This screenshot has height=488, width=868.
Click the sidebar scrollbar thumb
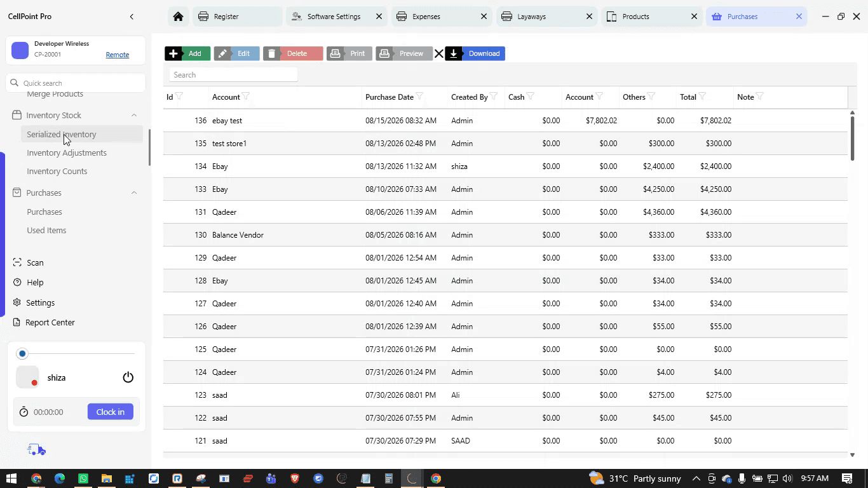pyautogui.click(x=149, y=147)
